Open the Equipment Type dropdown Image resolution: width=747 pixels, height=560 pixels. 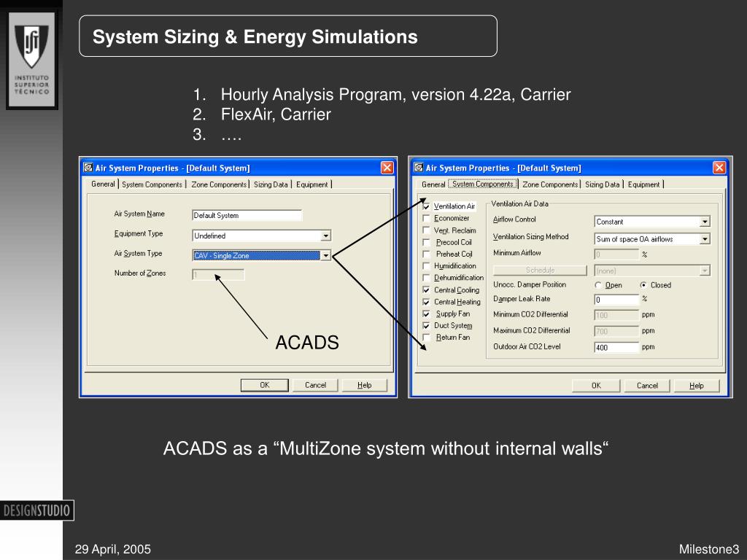[325, 236]
